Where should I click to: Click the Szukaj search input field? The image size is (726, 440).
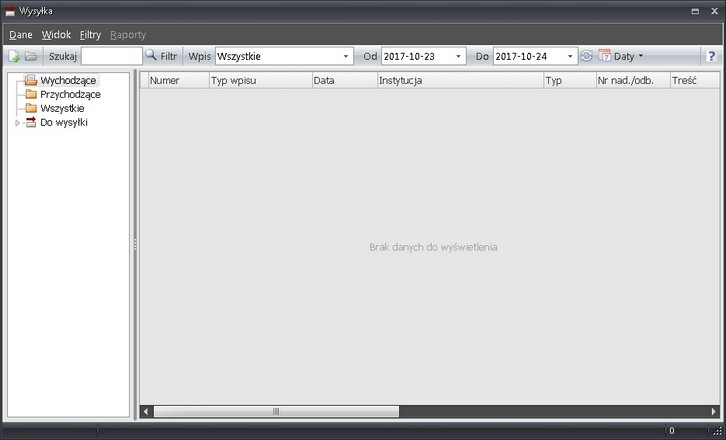(x=112, y=56)
